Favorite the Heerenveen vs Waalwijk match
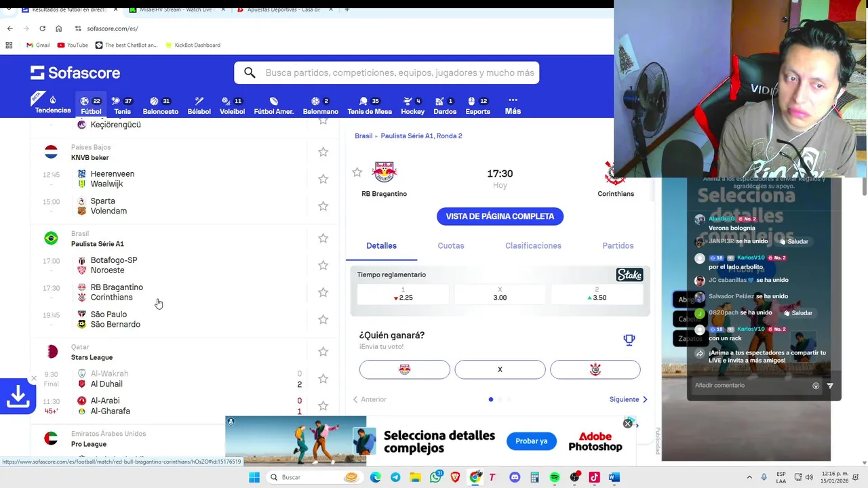Screen dimensions: 868x488 click(323, 179)
